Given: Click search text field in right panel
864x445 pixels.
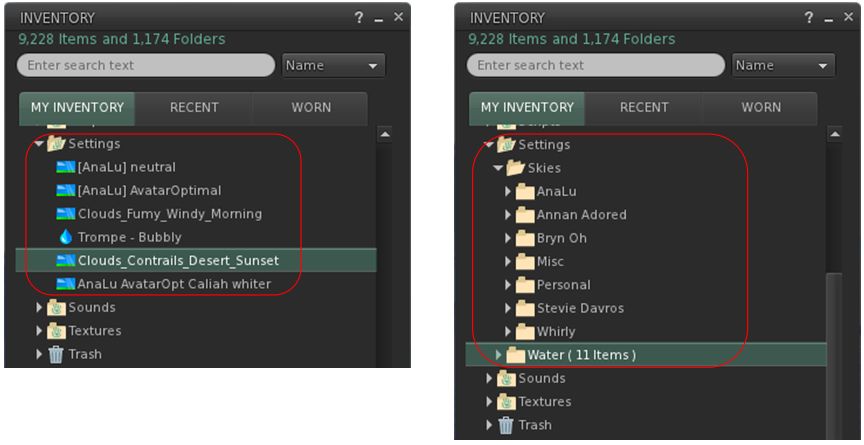Looking at the screenshot, I should coord(595,65).
